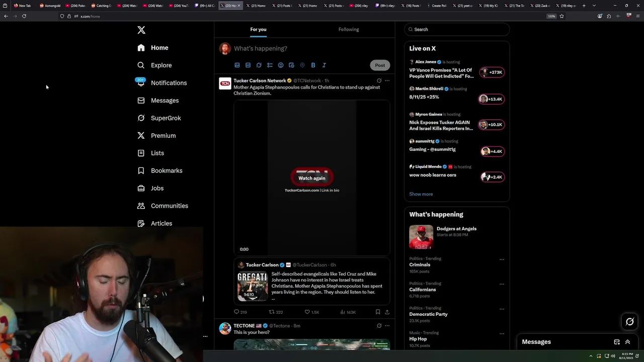Open Grok enhance icon in composer

(259, 65)
